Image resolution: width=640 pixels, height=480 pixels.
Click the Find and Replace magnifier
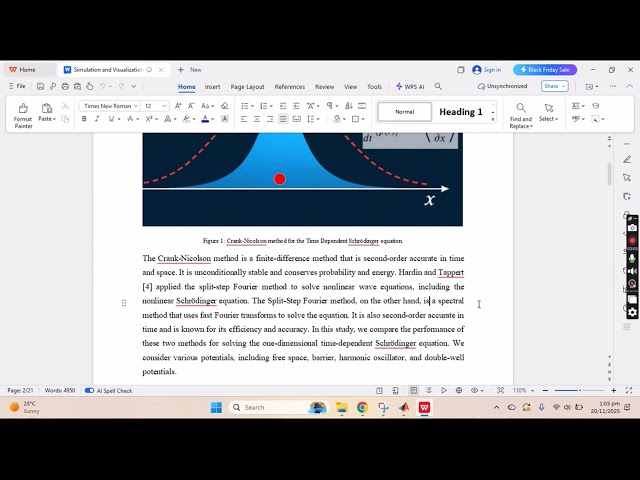point(521,108)
